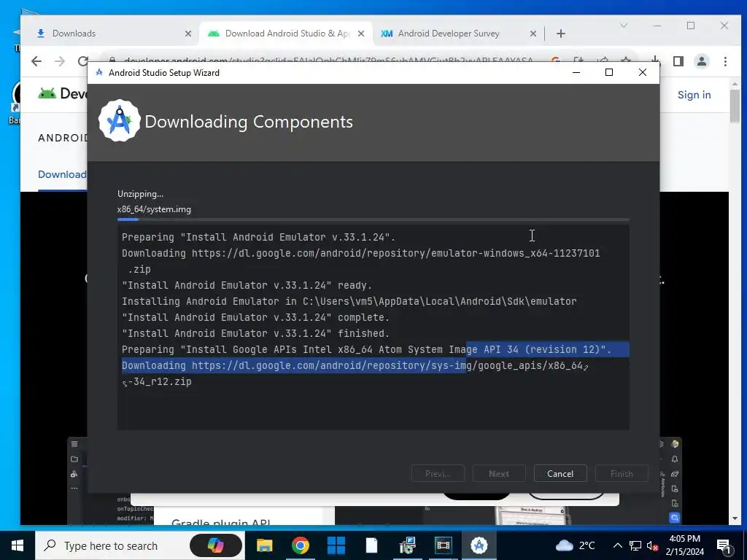Open a new Chrome tab

pos(561,34)
